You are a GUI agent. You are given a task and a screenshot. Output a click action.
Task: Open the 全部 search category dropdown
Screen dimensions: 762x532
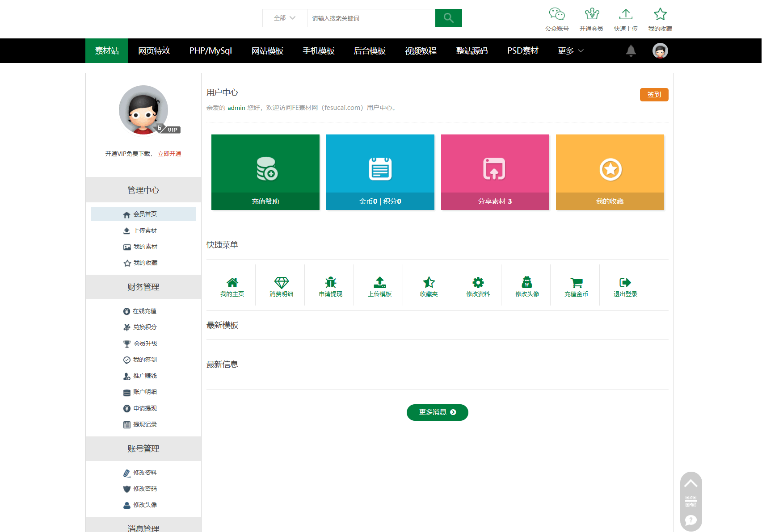[284, 18]
